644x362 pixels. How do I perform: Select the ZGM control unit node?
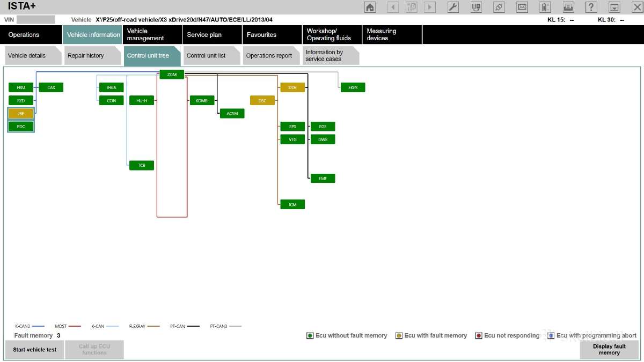click(172, 75)
